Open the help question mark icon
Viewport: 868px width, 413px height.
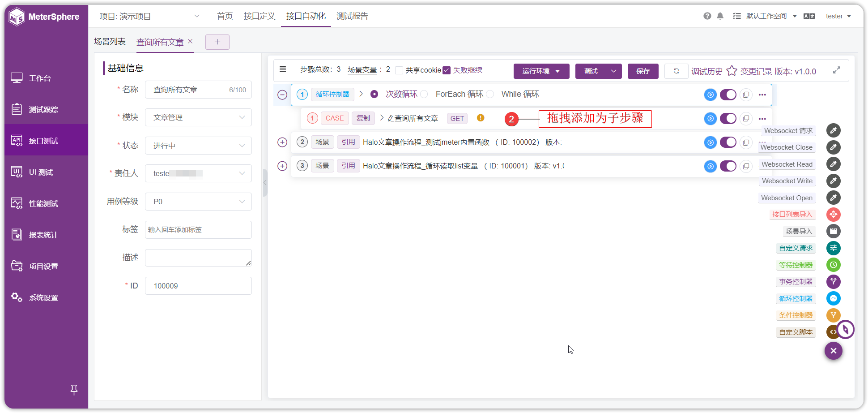707,16
